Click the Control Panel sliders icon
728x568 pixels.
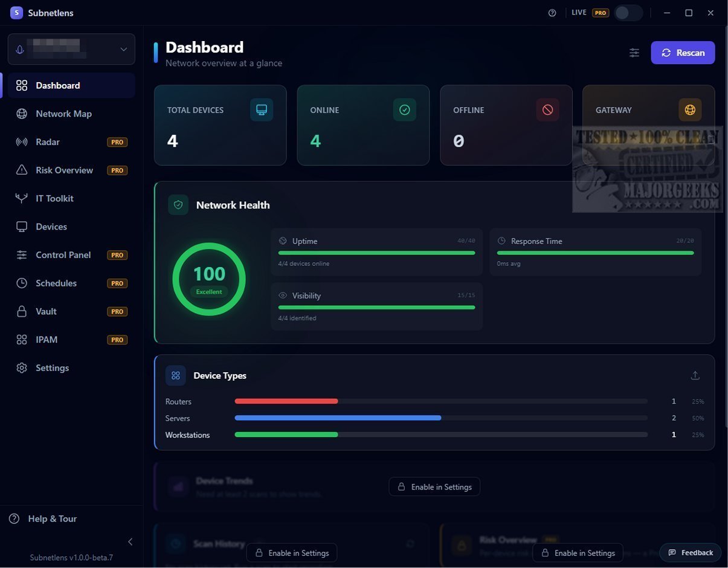(x=22, y=255)
